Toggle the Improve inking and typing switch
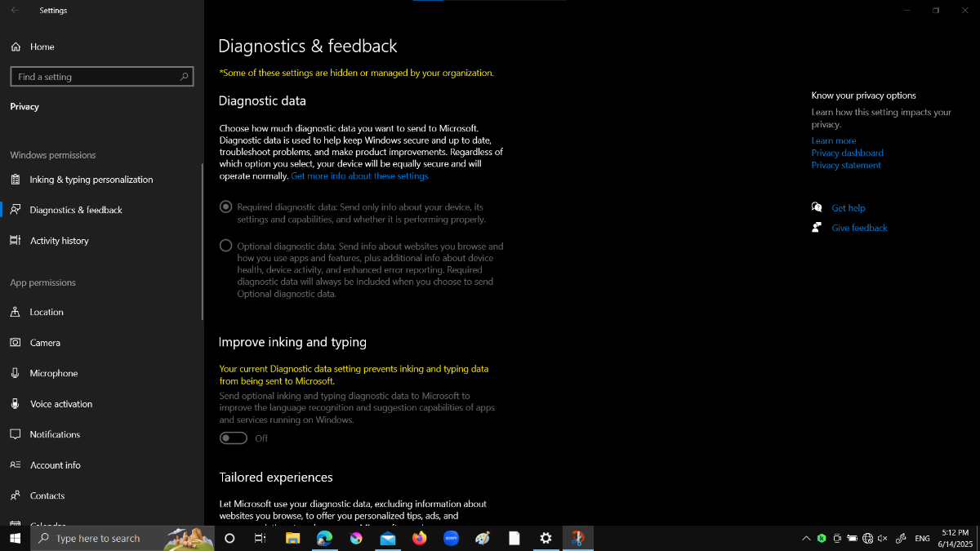980x551 pixels. 234,438
